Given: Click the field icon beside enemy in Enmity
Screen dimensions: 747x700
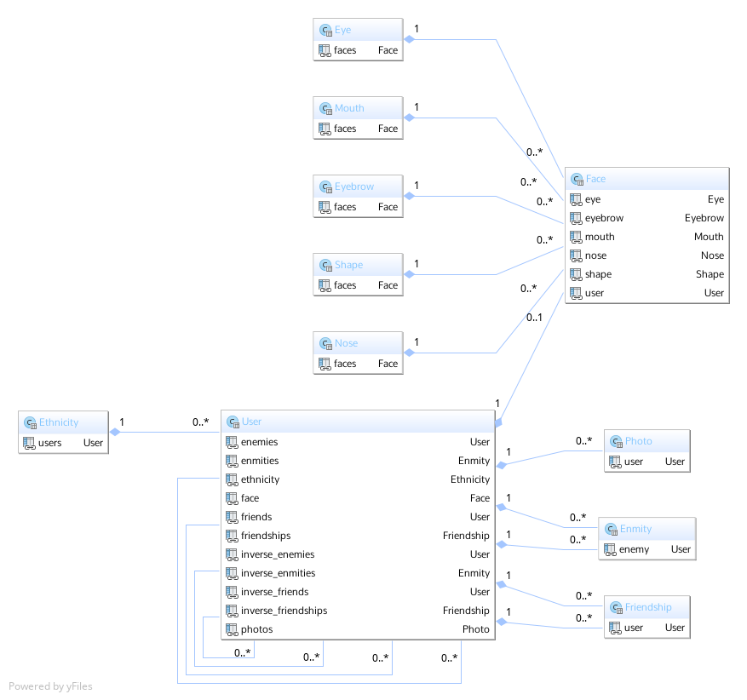Looking at the screenshot, I should (x=610, y=549).
